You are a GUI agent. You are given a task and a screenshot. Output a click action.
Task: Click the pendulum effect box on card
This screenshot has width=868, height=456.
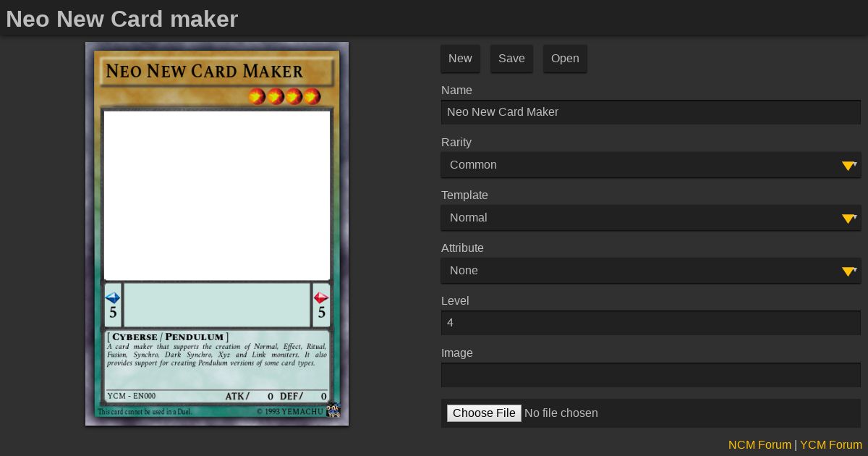[217, 305]
